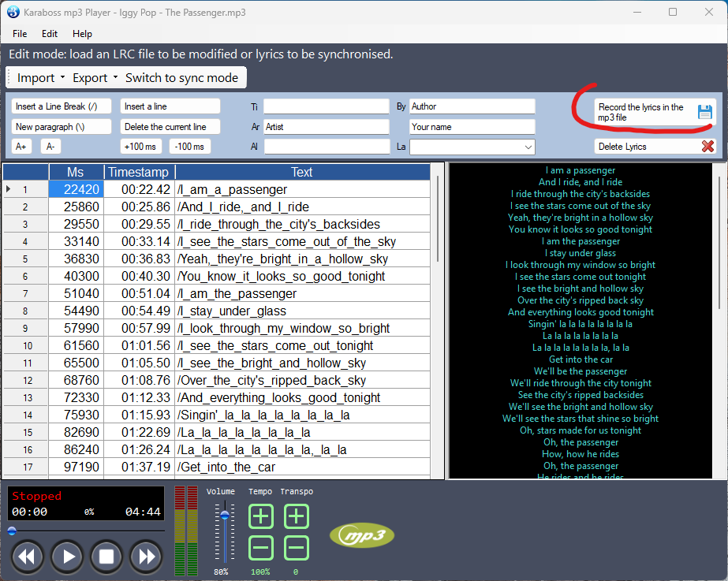
Task: Click the rewind button
Action: [27, 557]
